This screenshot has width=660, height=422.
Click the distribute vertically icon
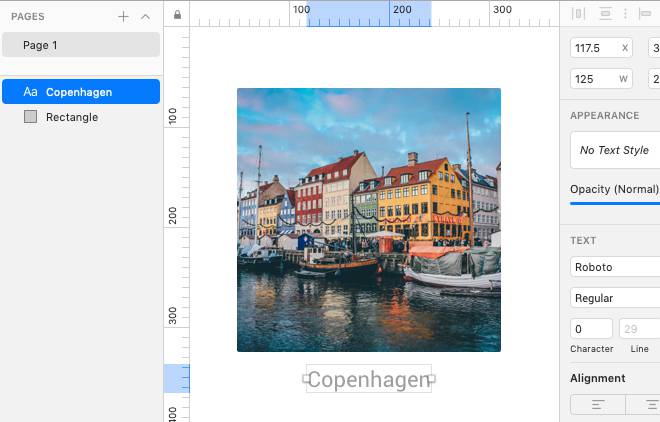pyautogui.click(x=605, y=14)
